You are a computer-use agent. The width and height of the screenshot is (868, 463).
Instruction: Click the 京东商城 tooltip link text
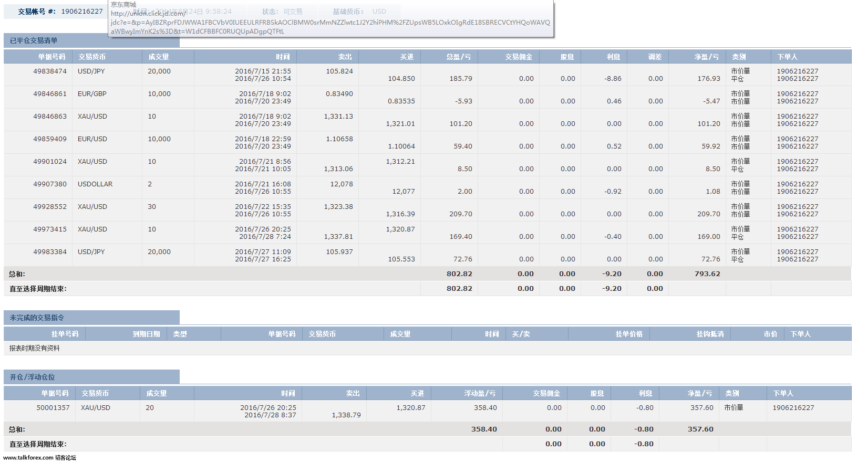(x=123, y=5)
